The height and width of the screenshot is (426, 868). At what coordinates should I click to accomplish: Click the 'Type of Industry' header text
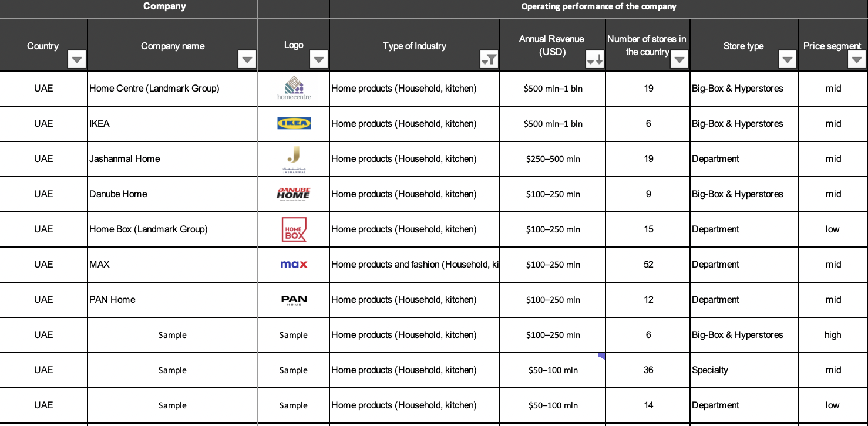pos(415,46)
